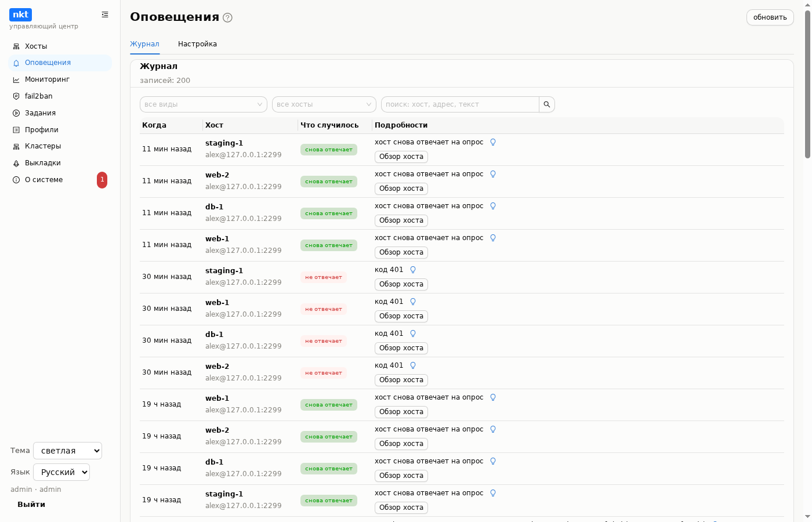
Task: Select the Журнал tab
Action: [144, 44]
